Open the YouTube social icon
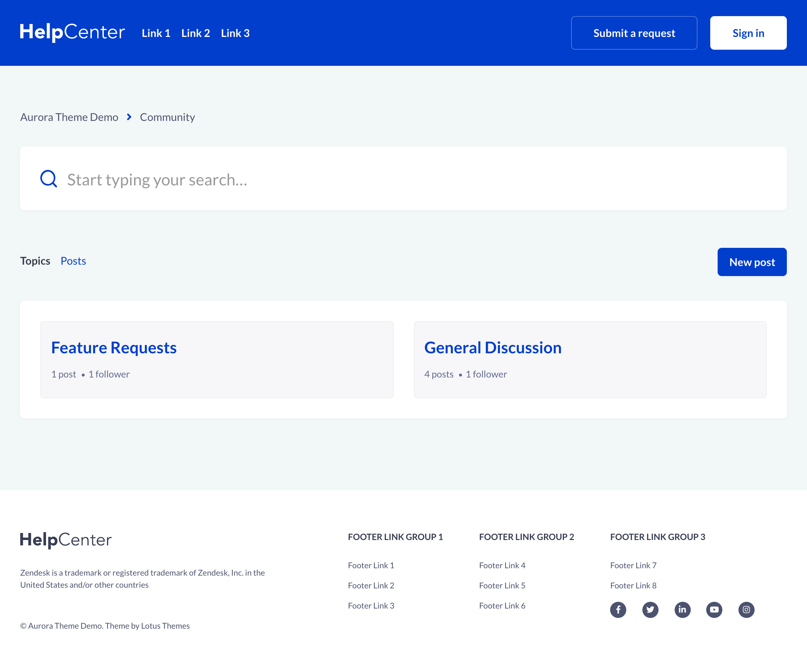807x672 pixels. click(714, 610)
